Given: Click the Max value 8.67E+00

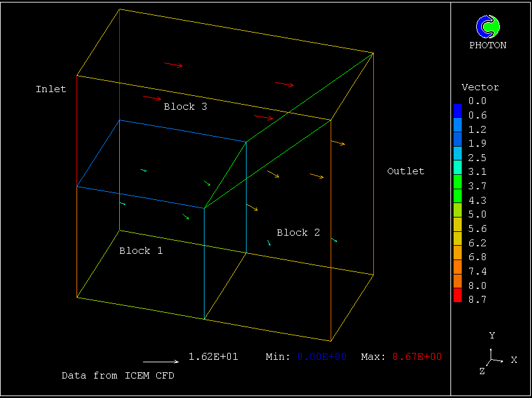Looking at the screenshot, I should [417, 357].
